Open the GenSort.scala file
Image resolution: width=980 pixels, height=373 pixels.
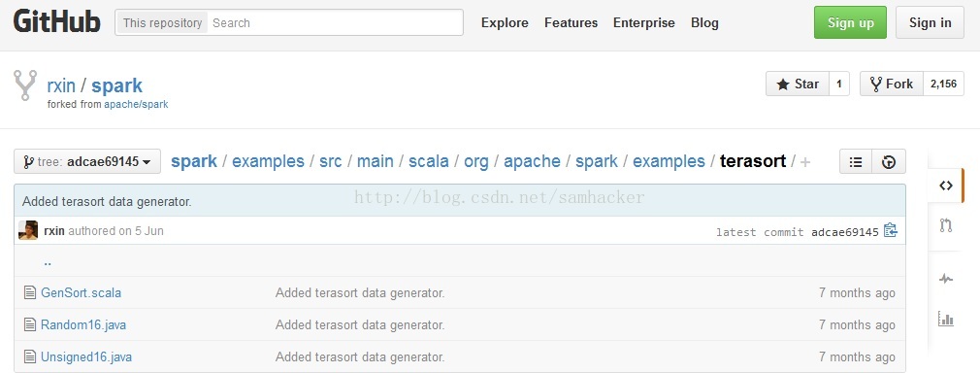tap(82, 293)
